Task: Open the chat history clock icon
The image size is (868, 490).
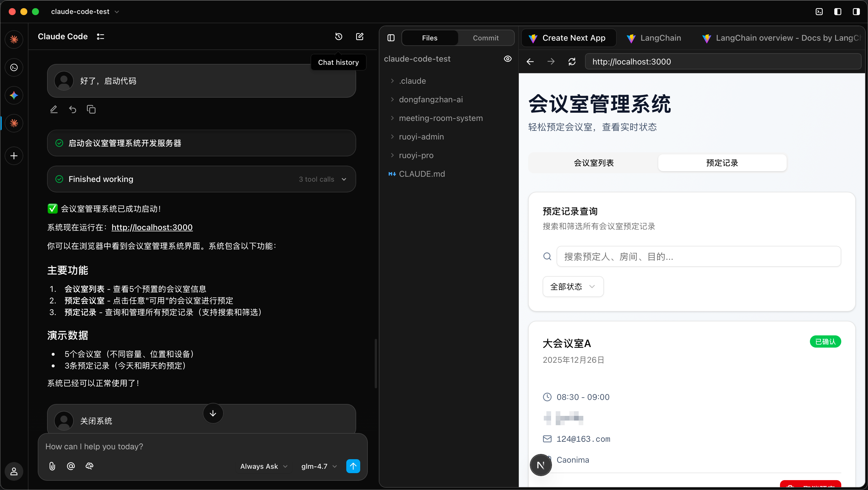Action: click(339, 36)
